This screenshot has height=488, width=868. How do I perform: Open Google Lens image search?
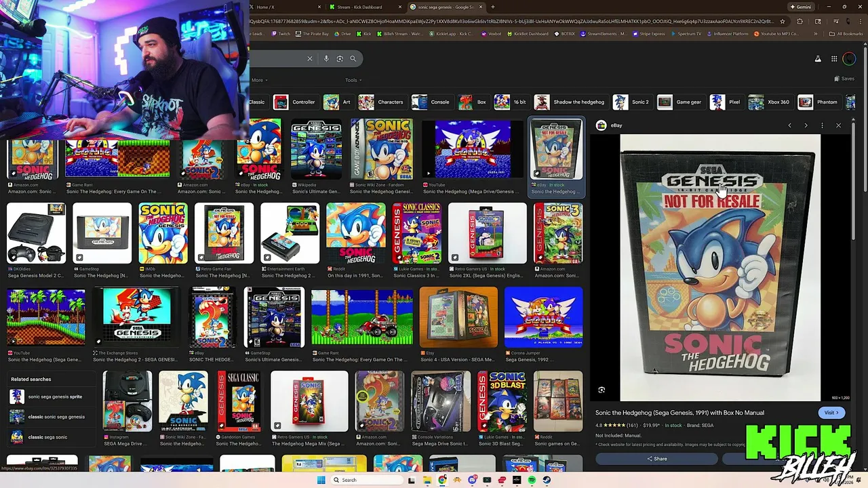pyautogui.click(x=340, y=59)
